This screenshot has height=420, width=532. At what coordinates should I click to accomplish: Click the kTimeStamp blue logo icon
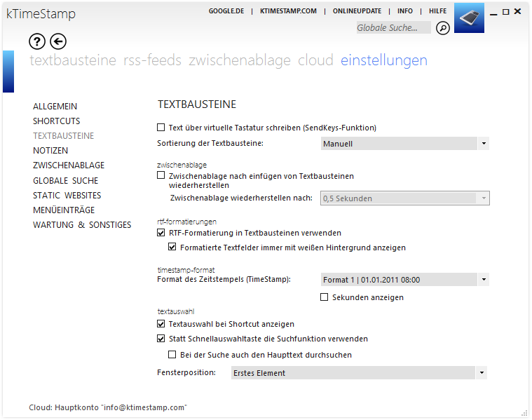[469, 18]
